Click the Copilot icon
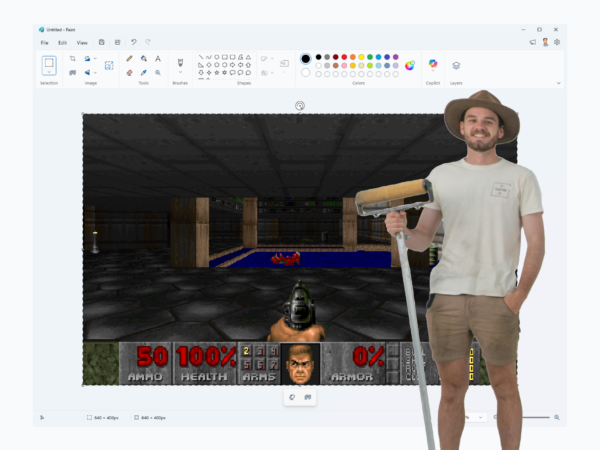600x450 pixels. pos(433,63)
